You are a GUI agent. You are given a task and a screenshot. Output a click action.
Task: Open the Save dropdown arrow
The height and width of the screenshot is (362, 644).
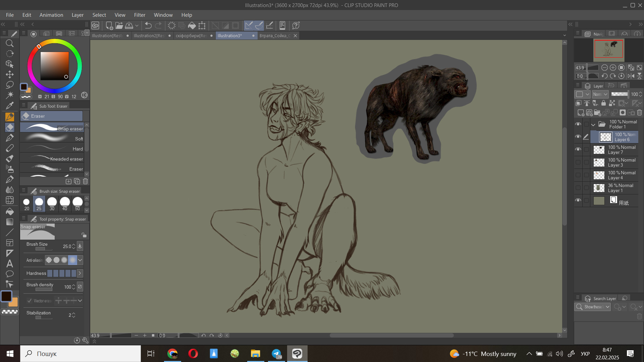point(137,25)
